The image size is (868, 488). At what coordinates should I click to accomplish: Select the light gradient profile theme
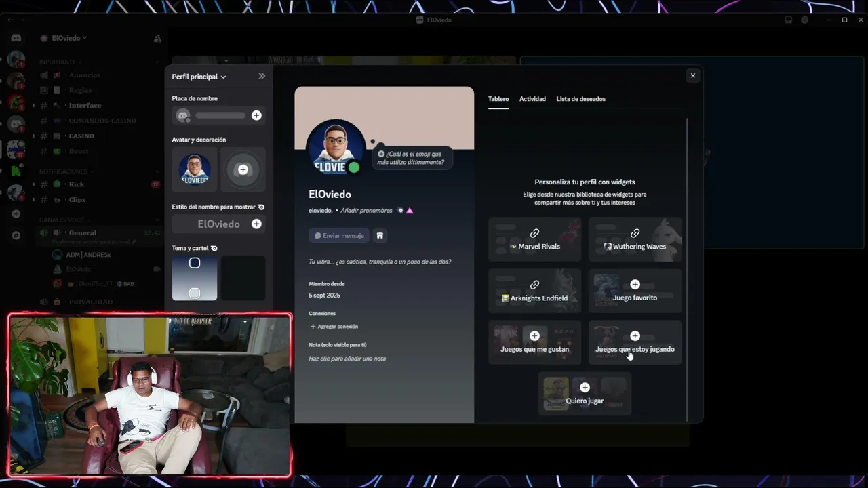[x=195, y=278]
